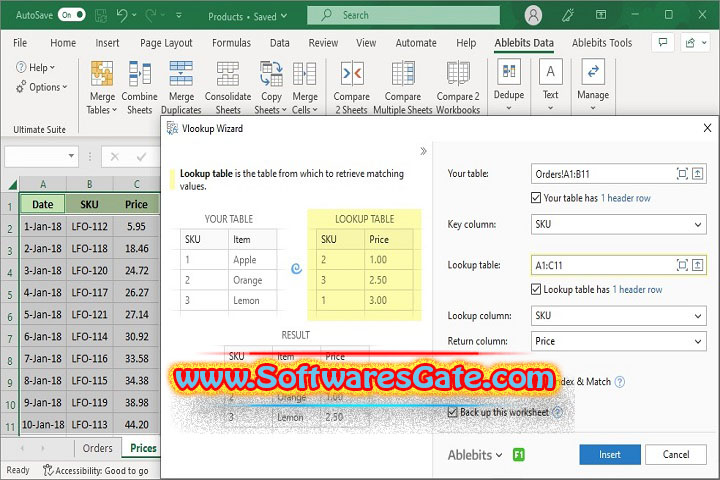The image size is (720, 480).
Task: Open the Comments pane icon
Action: pyautogui.click(x=663, y=43)
